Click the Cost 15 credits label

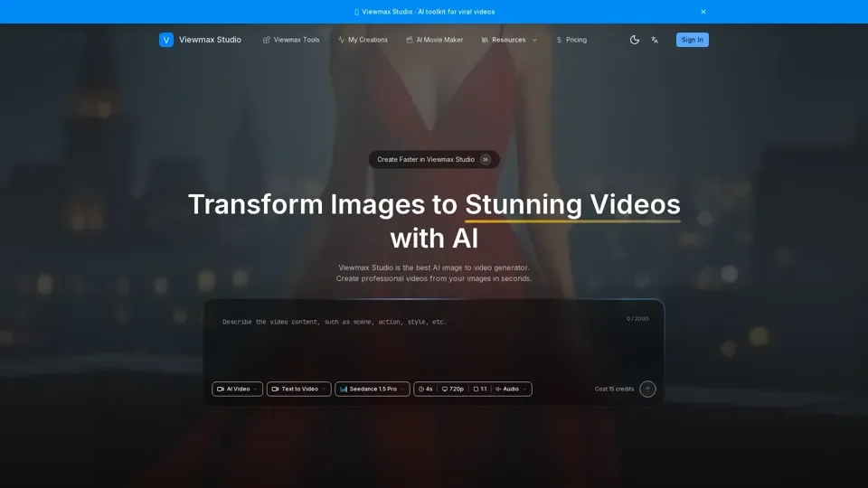[x=614, y=389]
